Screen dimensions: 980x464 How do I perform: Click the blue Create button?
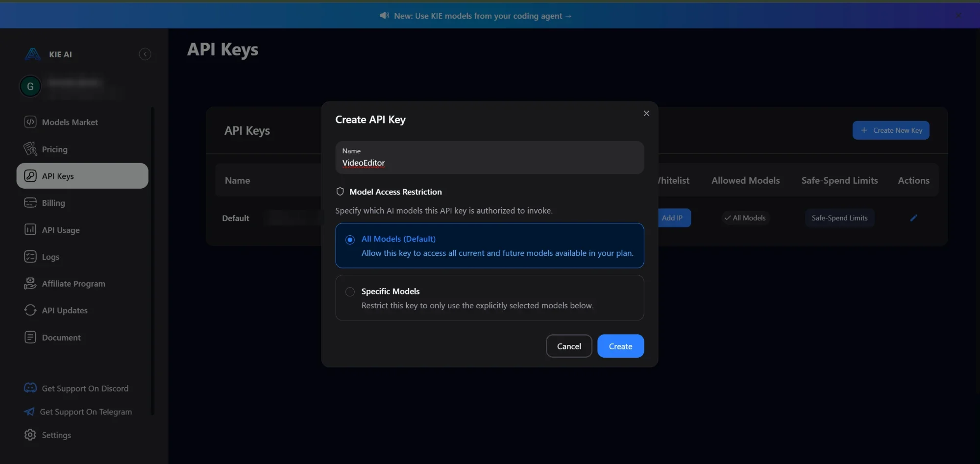tap(620, 346)
